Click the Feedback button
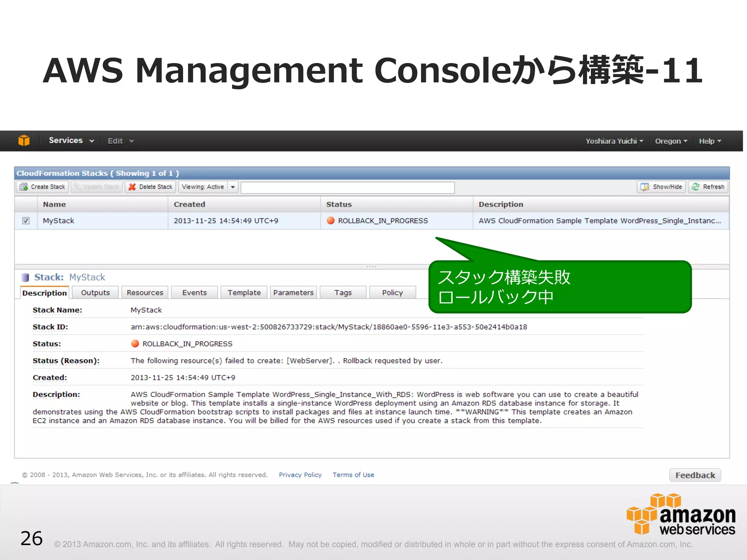This screenshot has height=560, width=747. 695,475
